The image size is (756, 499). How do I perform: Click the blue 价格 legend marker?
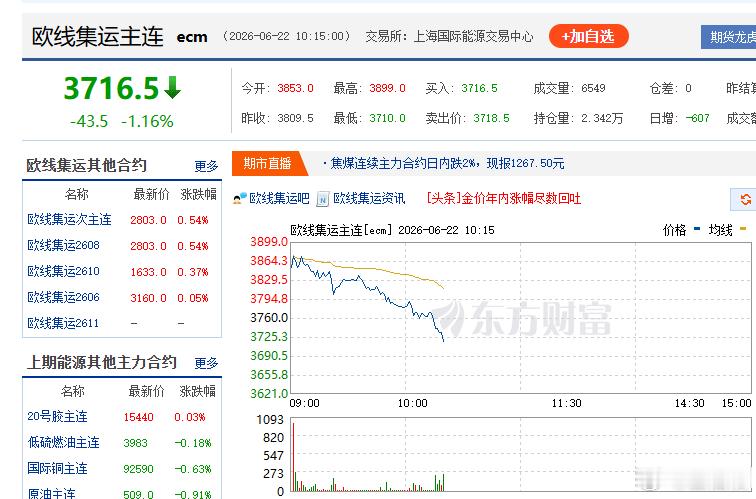click(x=697, y=229)
